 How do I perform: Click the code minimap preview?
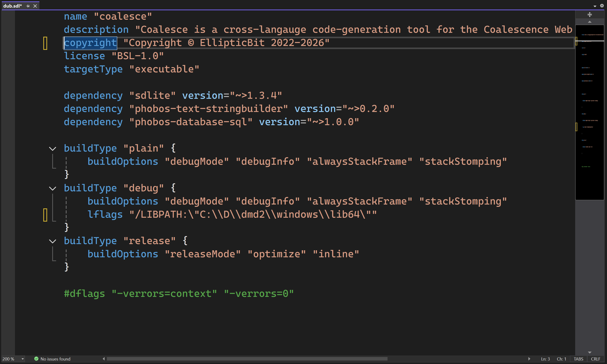(x=590, y=112)
